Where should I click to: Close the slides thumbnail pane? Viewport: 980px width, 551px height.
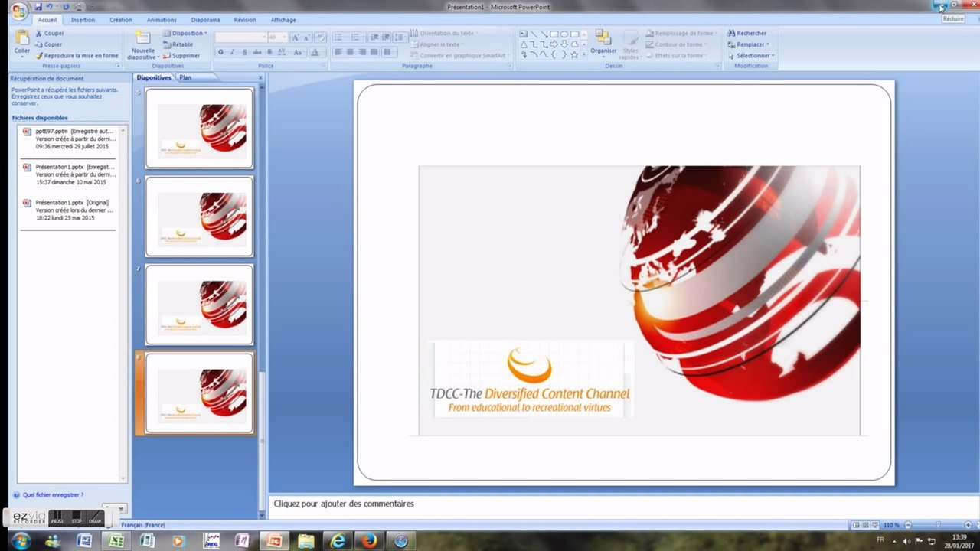[x=260, y=77]
